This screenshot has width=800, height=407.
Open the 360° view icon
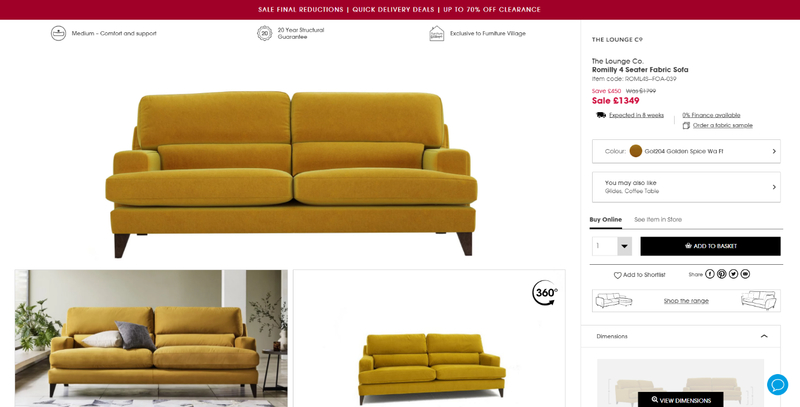point(544,293)
